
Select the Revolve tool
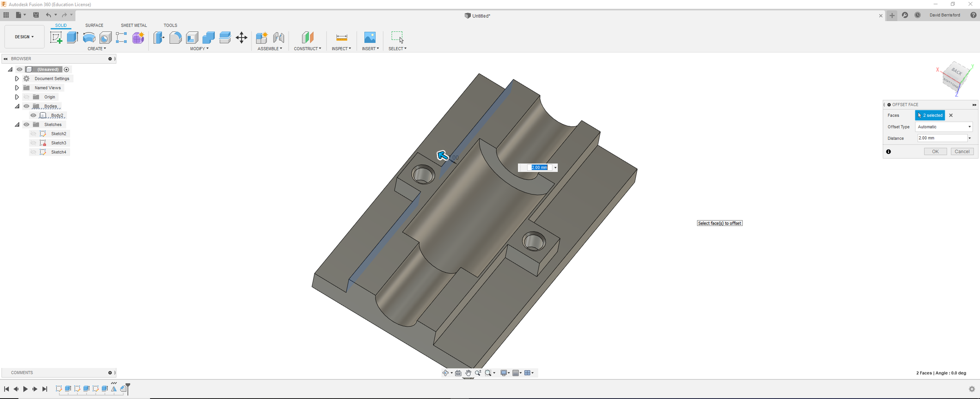[89, 37]
